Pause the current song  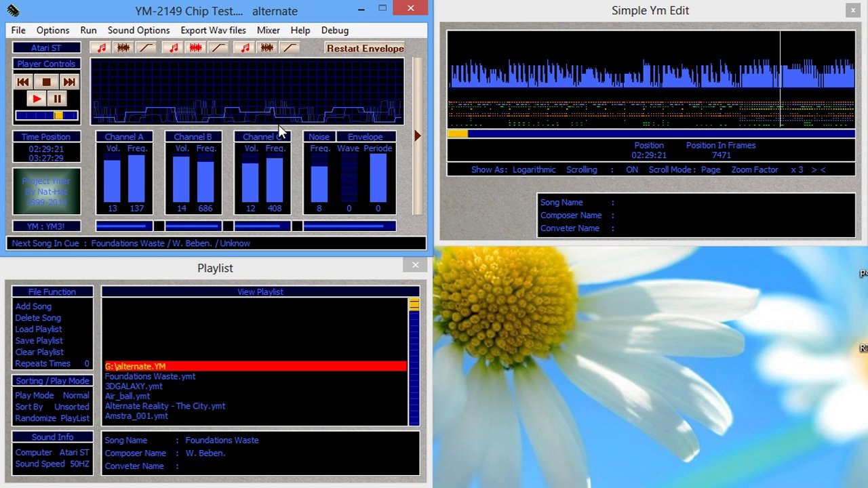pyautogui.click(x=58, y=99)
